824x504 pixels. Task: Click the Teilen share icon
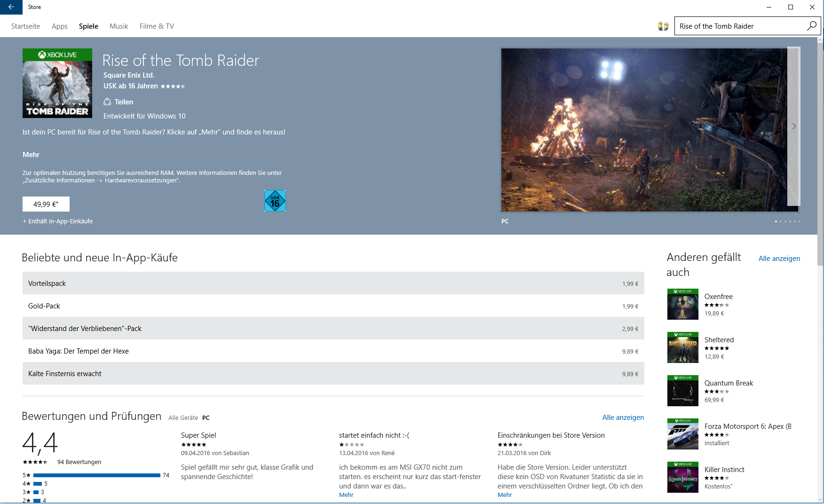pyautogui.click(x=107, y=102)
